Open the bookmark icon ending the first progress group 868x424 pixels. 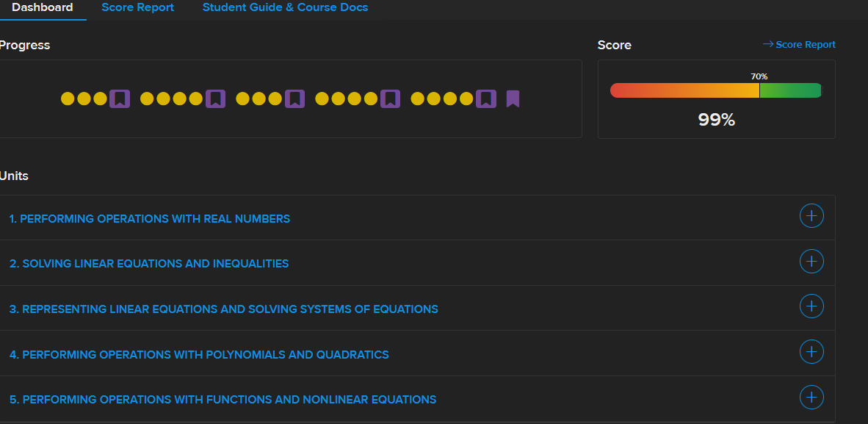120,98
